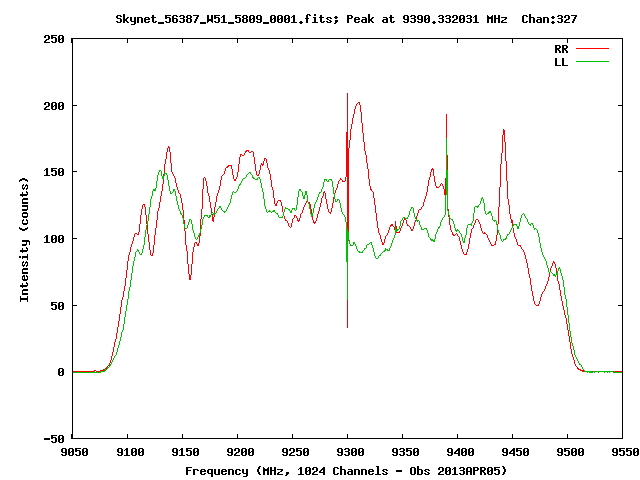Click the Frequency x-axis label
The image size is (640, 480).
coord(346,471)
